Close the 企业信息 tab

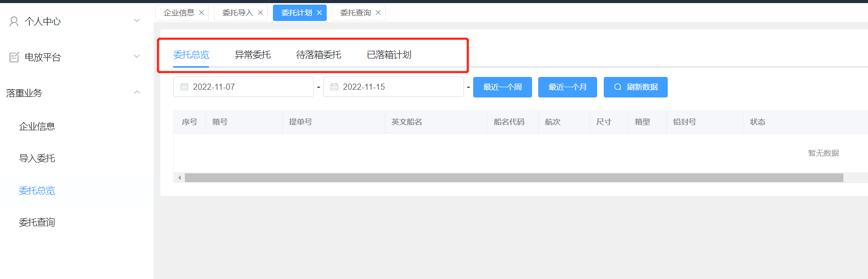tap(201, 13)
